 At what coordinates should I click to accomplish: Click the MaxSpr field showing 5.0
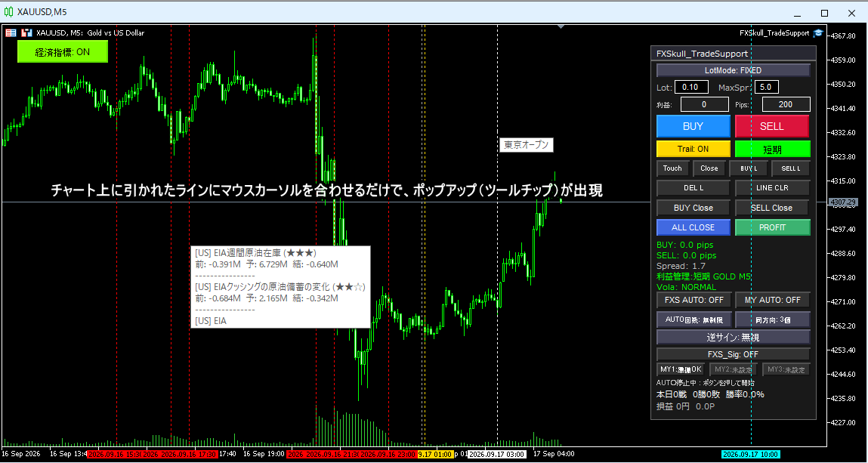tap(767, 87)
